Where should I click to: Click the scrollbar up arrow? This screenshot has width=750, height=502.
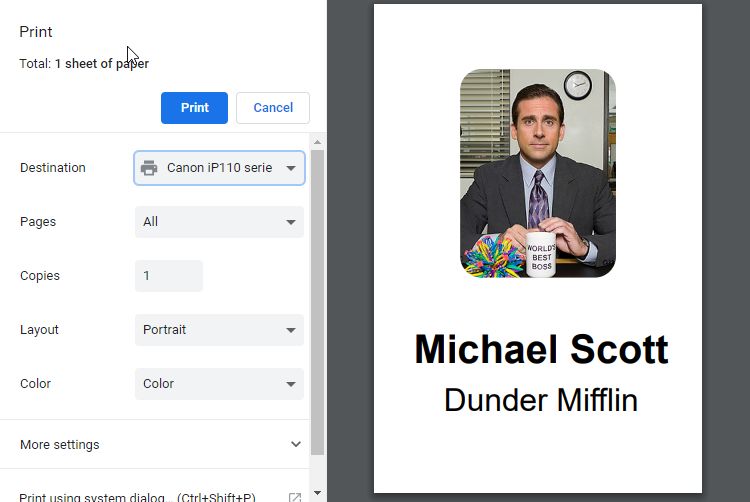coord(317,142)
